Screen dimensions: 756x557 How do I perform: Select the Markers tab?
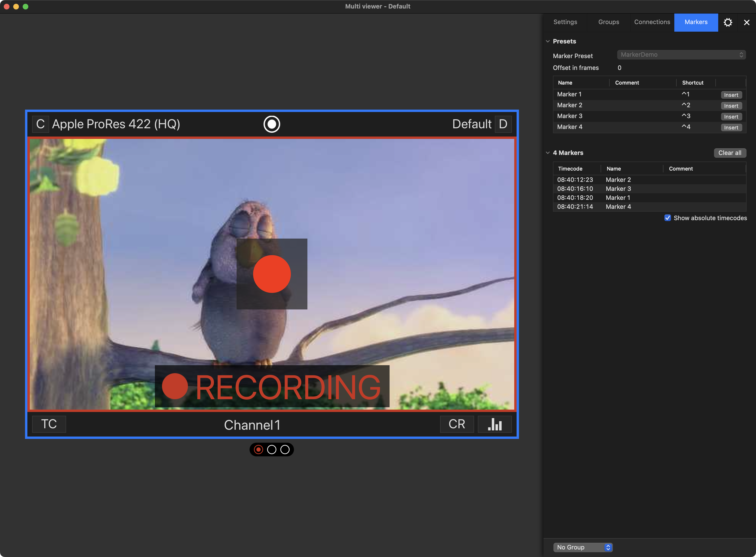(696, 22)
